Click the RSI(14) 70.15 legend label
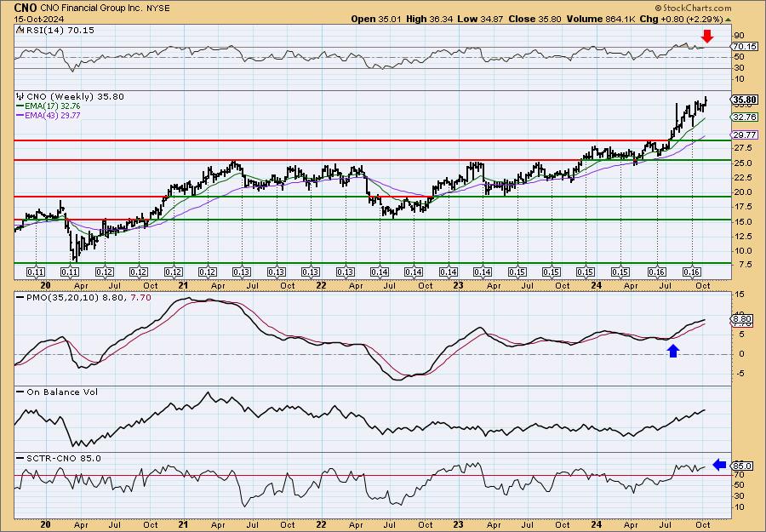766x532 pixels. click(59, 30)
